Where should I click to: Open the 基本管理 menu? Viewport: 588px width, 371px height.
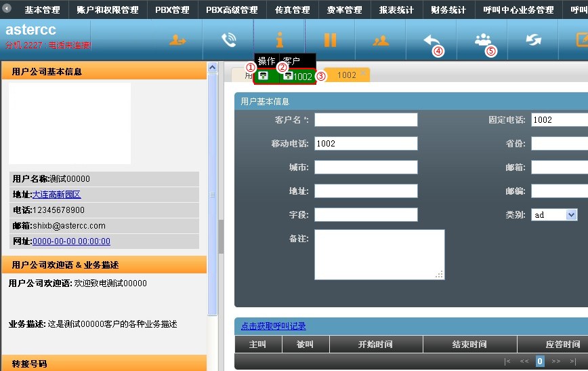tap(42, 10)
